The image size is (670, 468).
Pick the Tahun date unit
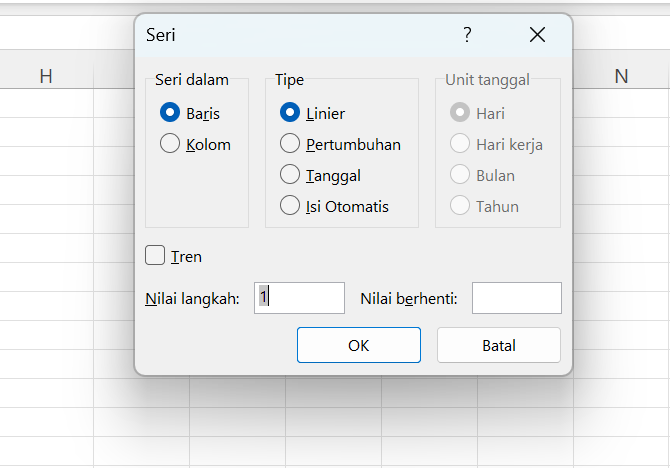[460, 206]
